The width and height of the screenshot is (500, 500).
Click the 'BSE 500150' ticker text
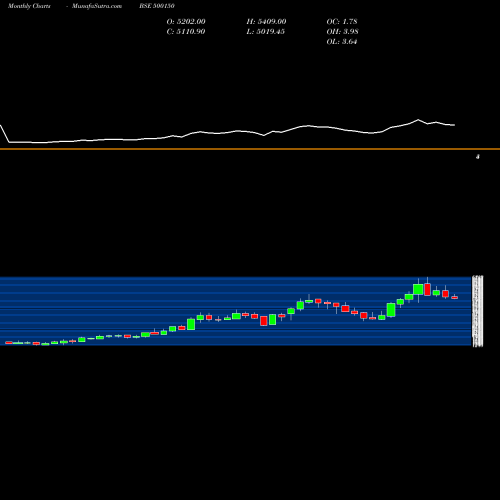point(157,6)
